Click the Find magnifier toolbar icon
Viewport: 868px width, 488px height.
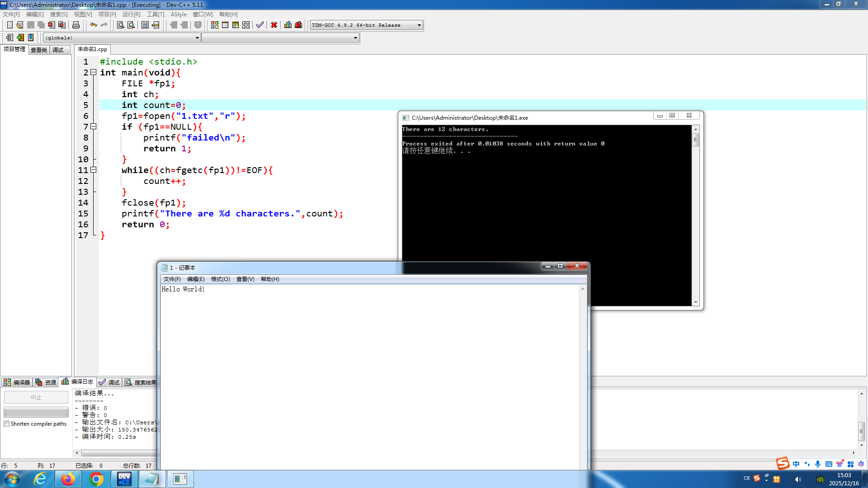[x=121, y=25]
